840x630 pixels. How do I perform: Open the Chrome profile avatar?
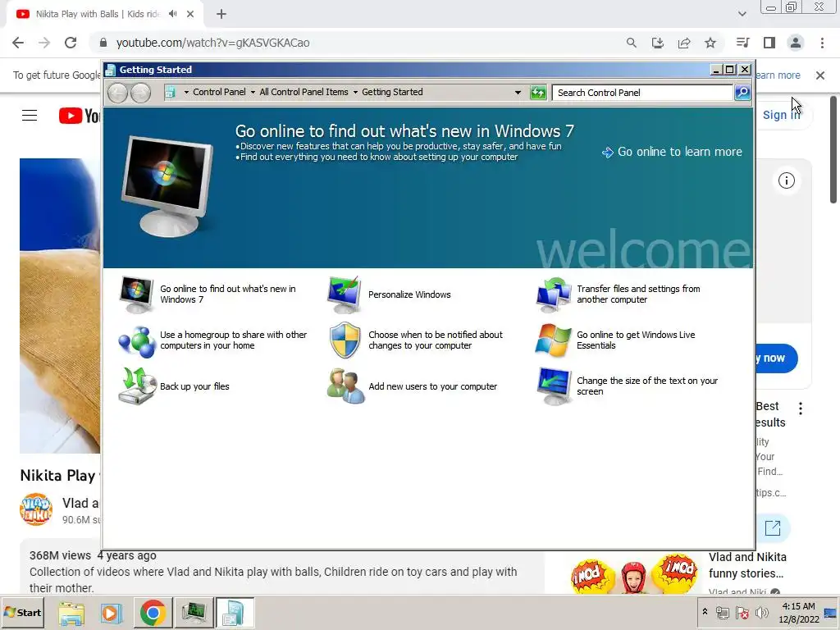click(796, 43)
